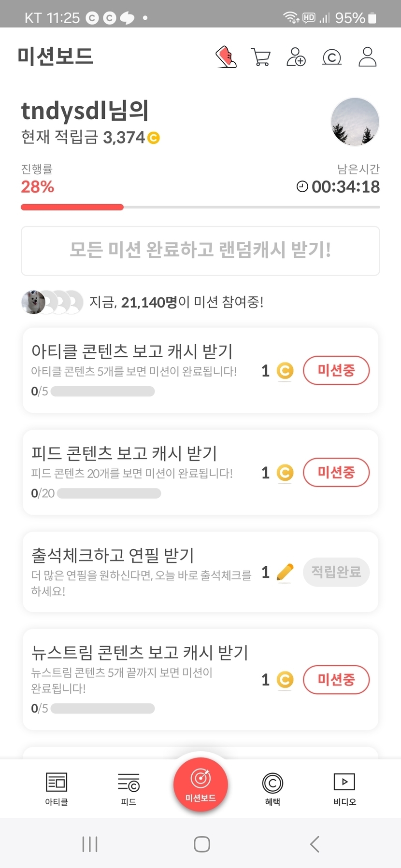Open my profile icon in header

(367, 57)
